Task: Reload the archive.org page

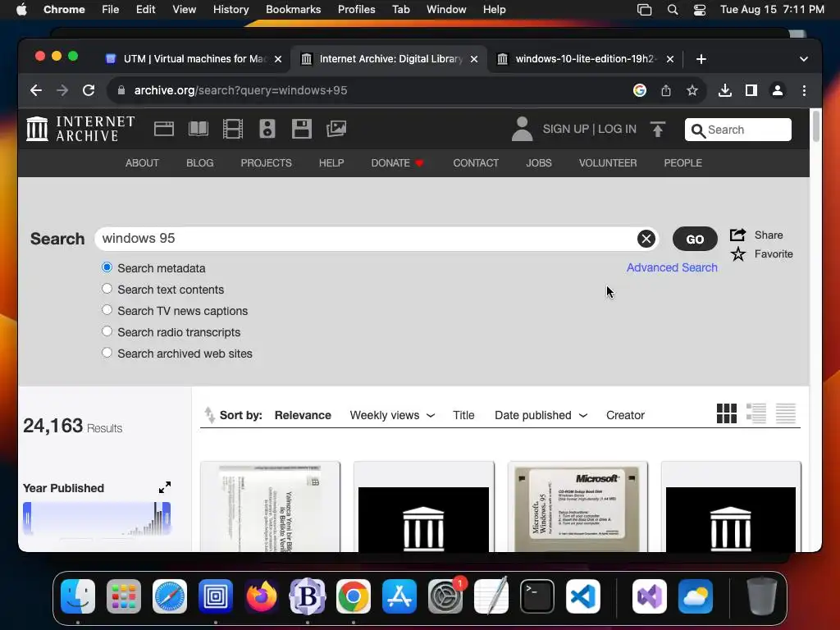Action: [89, 90]
